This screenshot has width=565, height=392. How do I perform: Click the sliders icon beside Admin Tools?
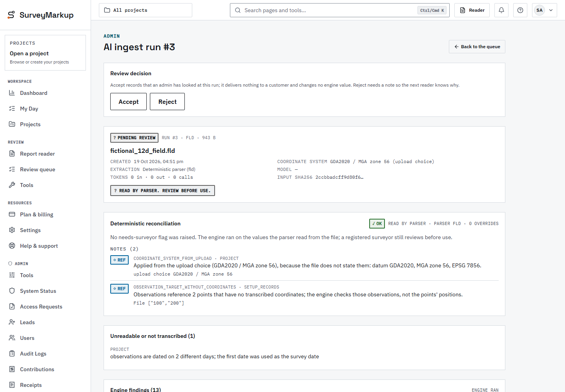(12, 275)
